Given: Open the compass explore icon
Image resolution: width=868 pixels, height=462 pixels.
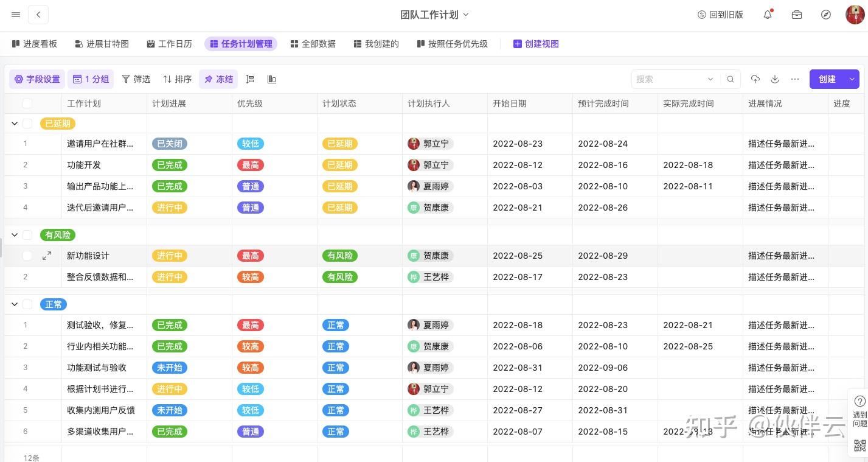Looking at the screenshot, I should [x=826, y=15].
